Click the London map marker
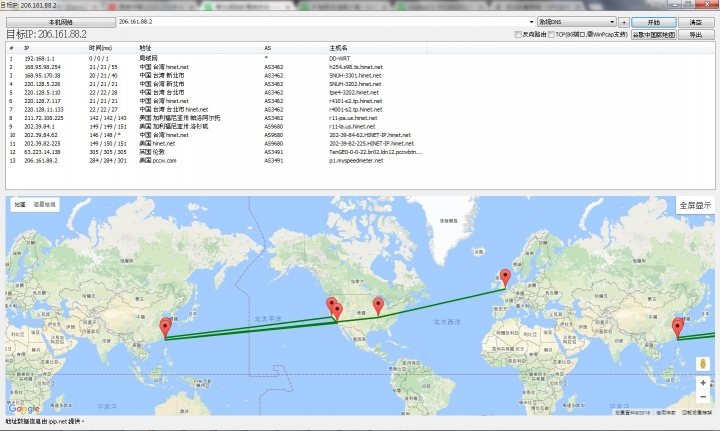 click(x=505, y=278)
